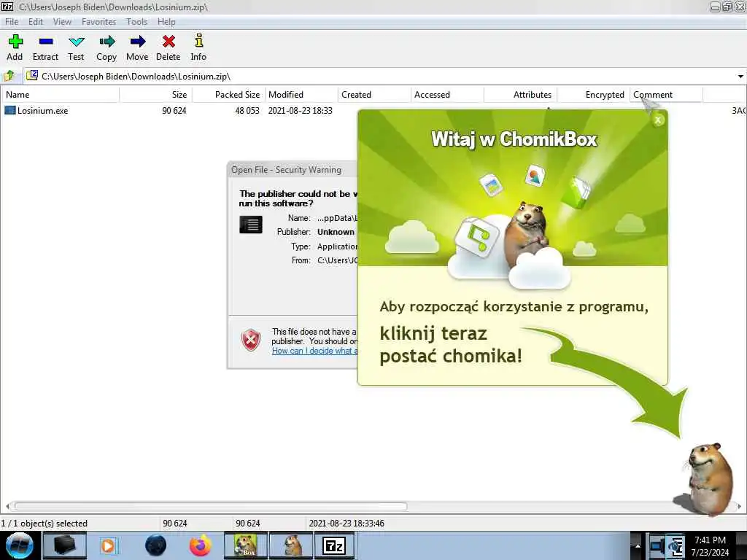Click the network tray icon
747x560 pixels.
coord(676,547)
